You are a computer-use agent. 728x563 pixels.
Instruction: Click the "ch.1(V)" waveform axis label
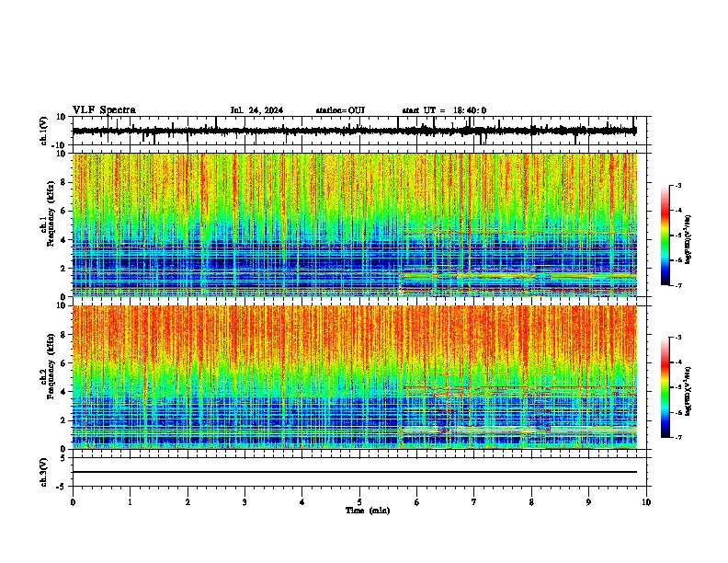(44, 131)
